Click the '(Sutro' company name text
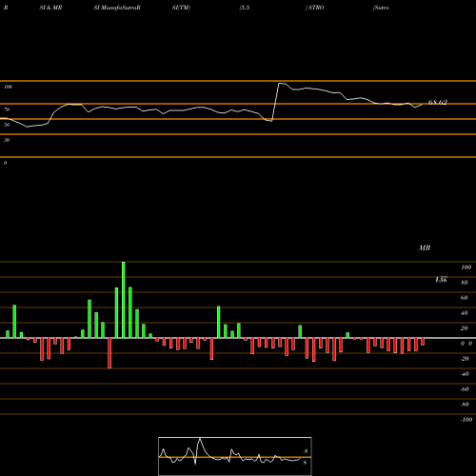Screen dimensions: 476x476 click(381, 8)
